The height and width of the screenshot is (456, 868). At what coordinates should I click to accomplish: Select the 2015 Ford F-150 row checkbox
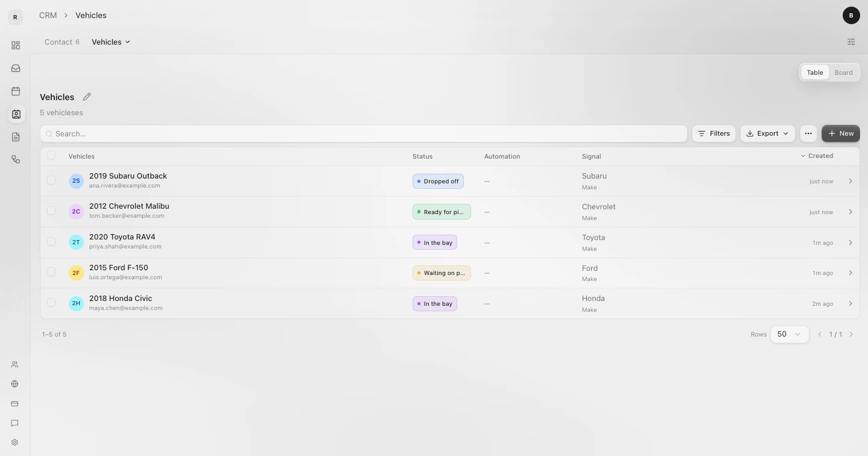(x=51, y=272)
